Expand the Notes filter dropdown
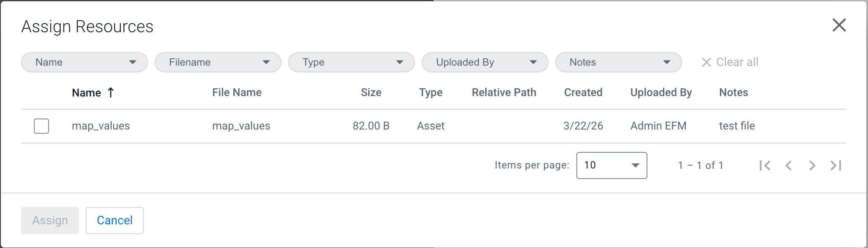The width and height of the screenshot is (868, 248). [x=619, y=62]
